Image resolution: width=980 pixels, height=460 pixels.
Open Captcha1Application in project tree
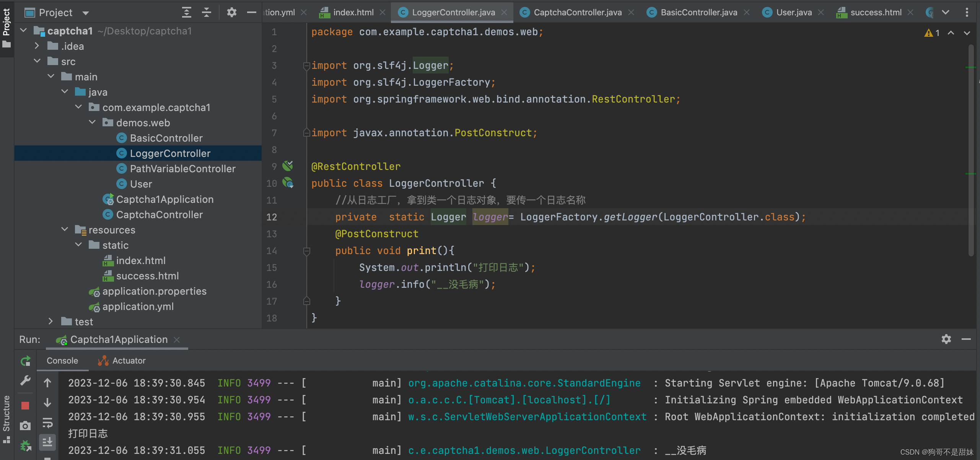[164, 199]
